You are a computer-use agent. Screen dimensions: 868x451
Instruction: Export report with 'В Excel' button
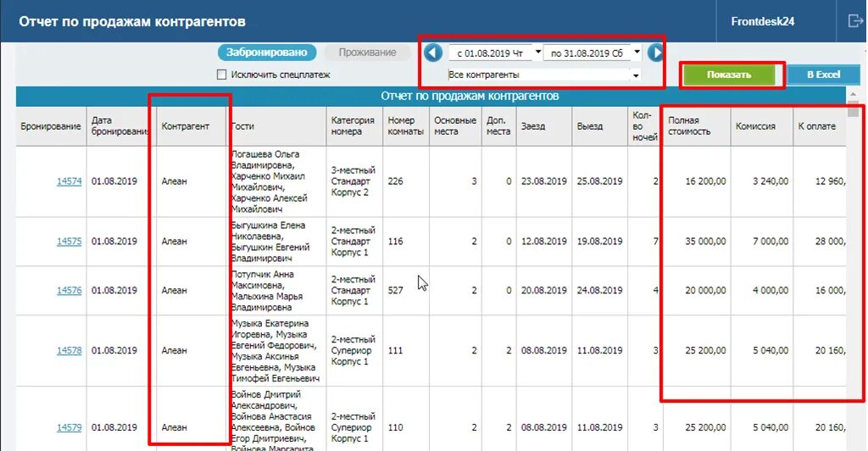(x=823, y=75)
